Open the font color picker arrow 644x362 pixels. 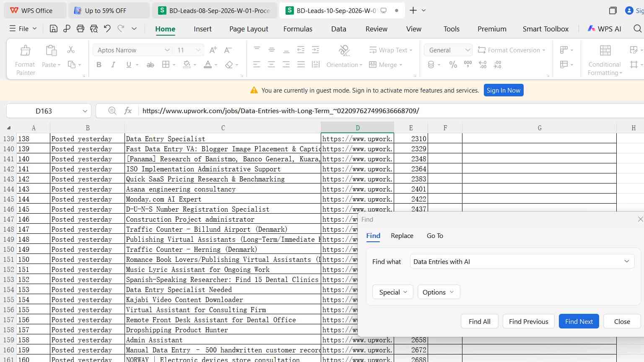[x=216, y=65]
